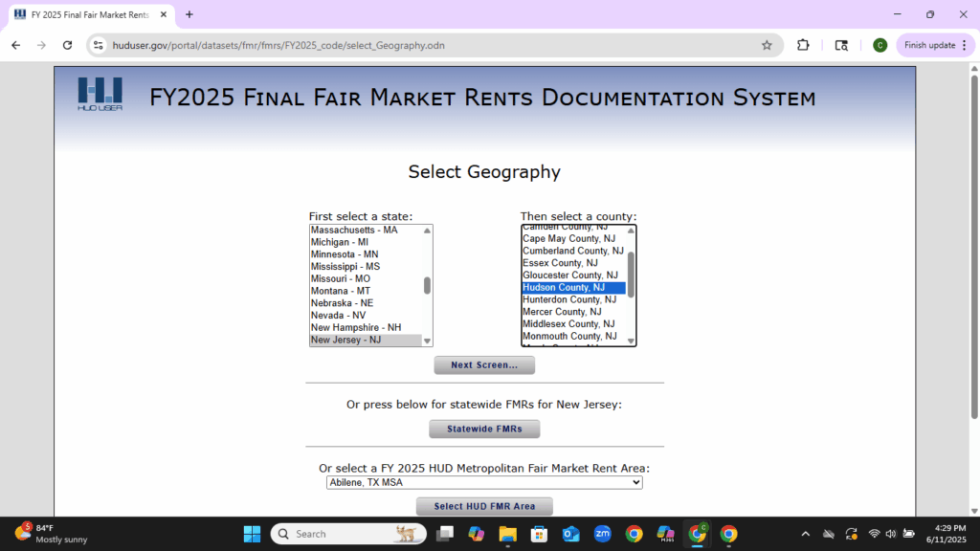Bookmark this page with the star icon
The height and width of the screenshot is (551, 980).
[x=767, y=45]
